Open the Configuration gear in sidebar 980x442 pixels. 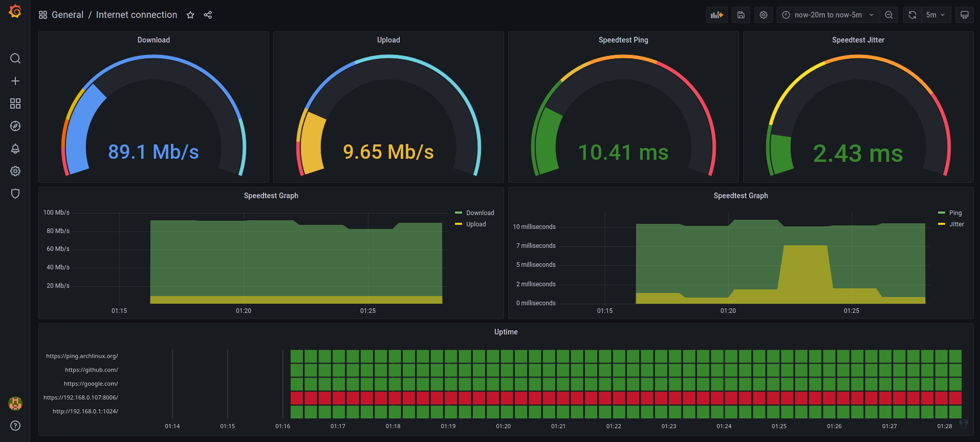click(15, 171)
